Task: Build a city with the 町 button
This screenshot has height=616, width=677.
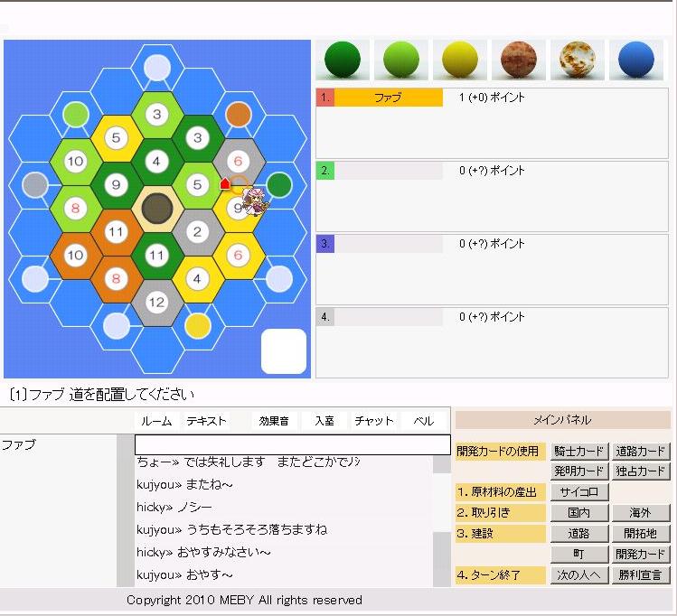Action: click(x=579, y=554)
